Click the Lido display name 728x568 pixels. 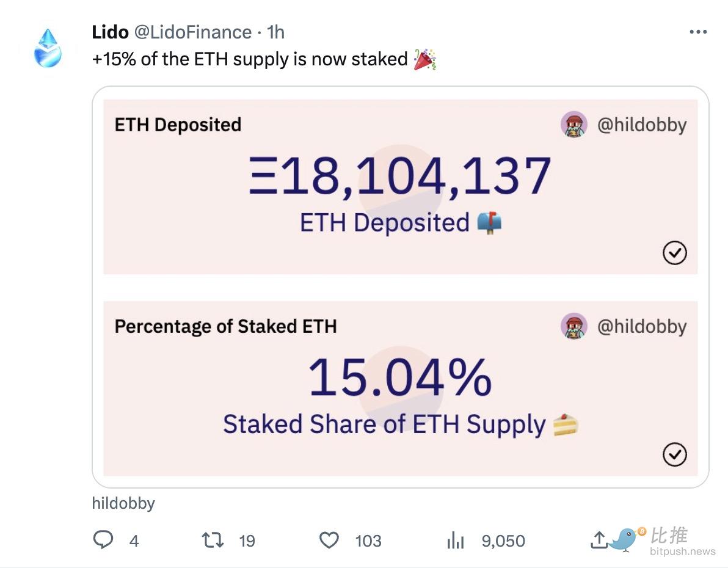point(110,32)
